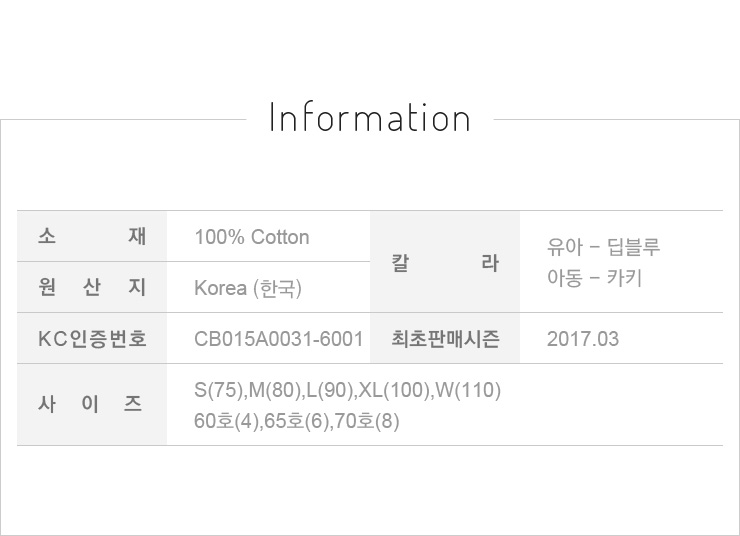Viewport: 740px width, 536px height.
Task: Click the 소재 label cell
Action: coord(92,237)
